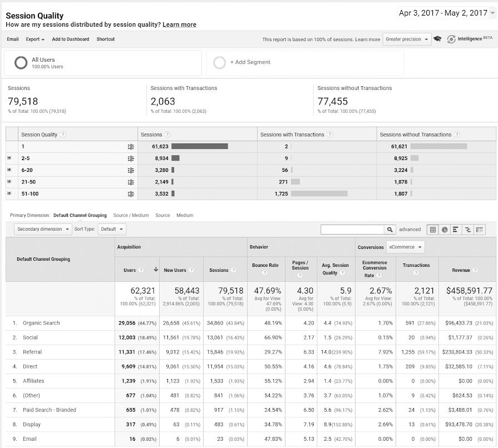
Task: Select the comparison view icon
Action: click(467, 230)
